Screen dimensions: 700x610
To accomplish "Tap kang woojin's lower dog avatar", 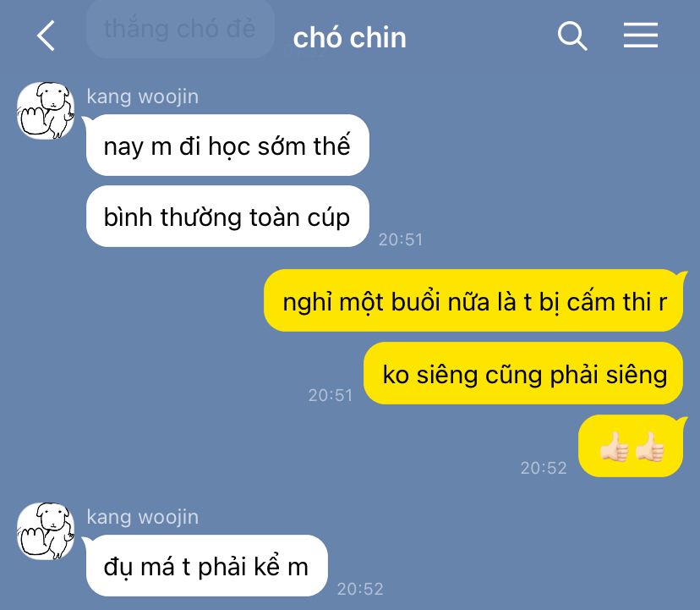I will click(x=45, y=530).
